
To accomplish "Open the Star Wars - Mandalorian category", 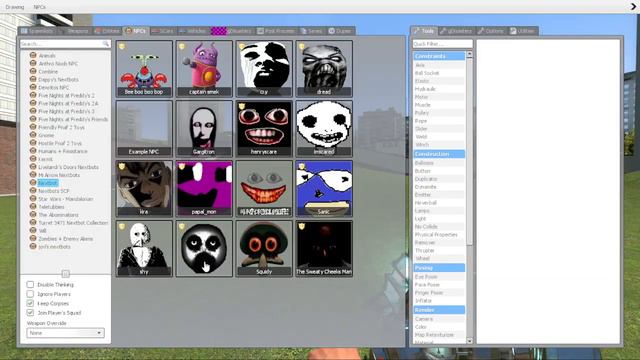I will click(x=66, y=199).
